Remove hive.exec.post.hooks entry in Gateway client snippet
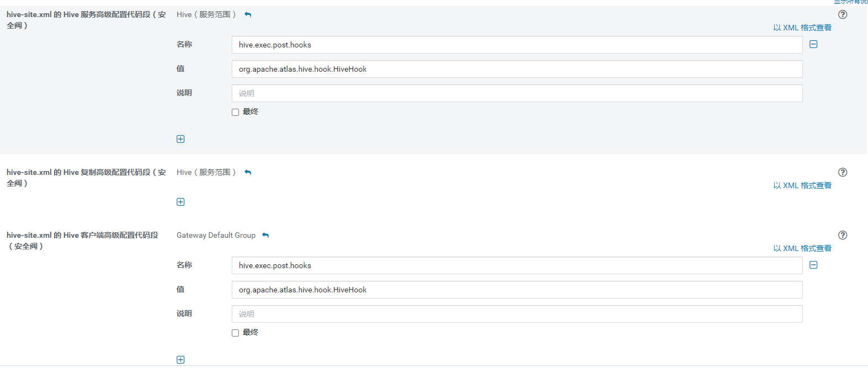Screen dimensions: 868x368 (x=813, y=265)
